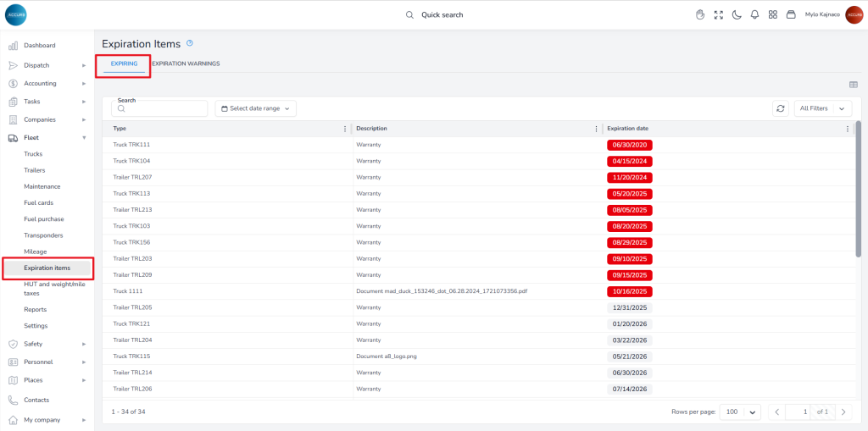Open Trucks under the Fleet menu

[33, 154]
